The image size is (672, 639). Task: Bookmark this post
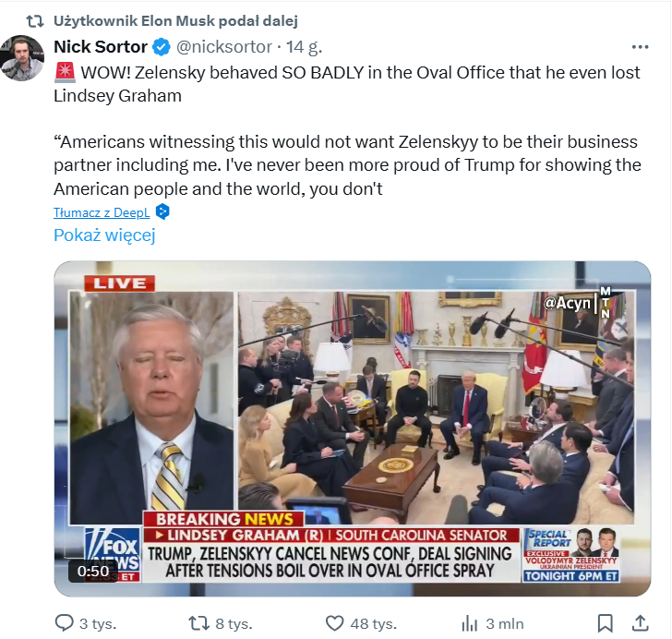606,623
